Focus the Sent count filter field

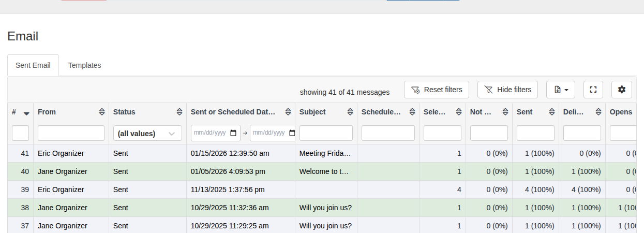click(535, 133)
